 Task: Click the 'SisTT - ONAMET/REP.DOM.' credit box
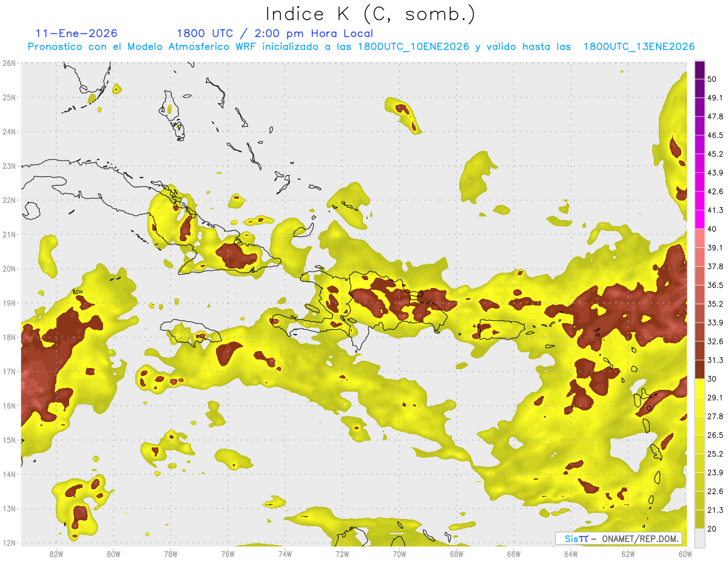(x=619, y=538)
